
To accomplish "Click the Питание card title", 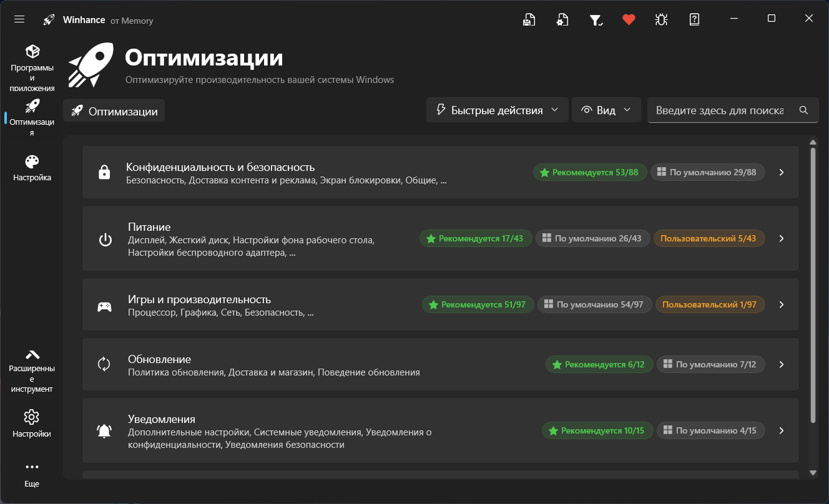I will tap(149, 227).
